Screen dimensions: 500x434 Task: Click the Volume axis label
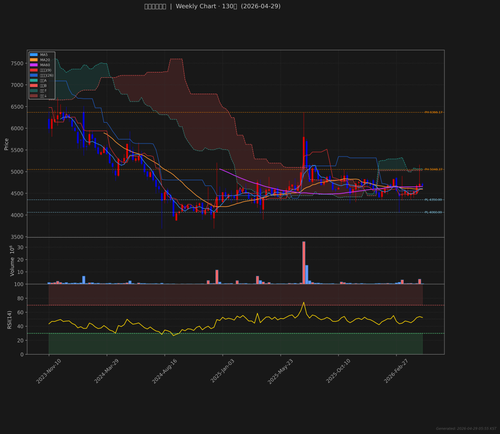pos(12,261)
